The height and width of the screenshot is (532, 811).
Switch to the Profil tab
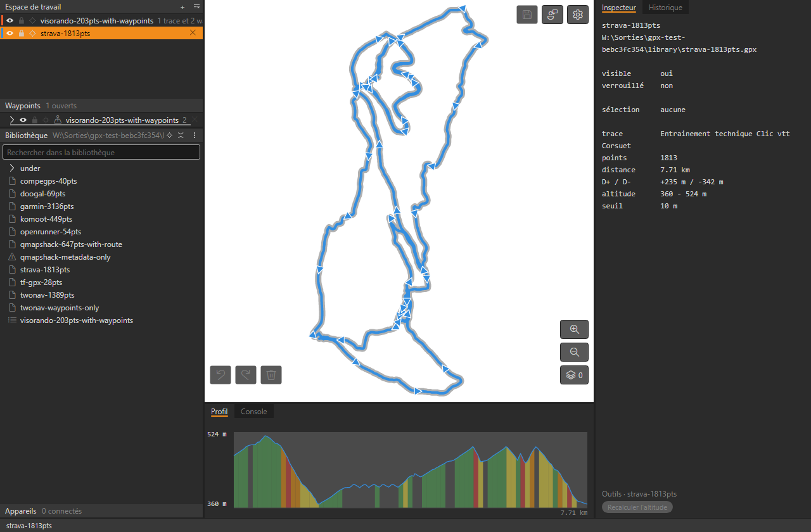point(219,412)
